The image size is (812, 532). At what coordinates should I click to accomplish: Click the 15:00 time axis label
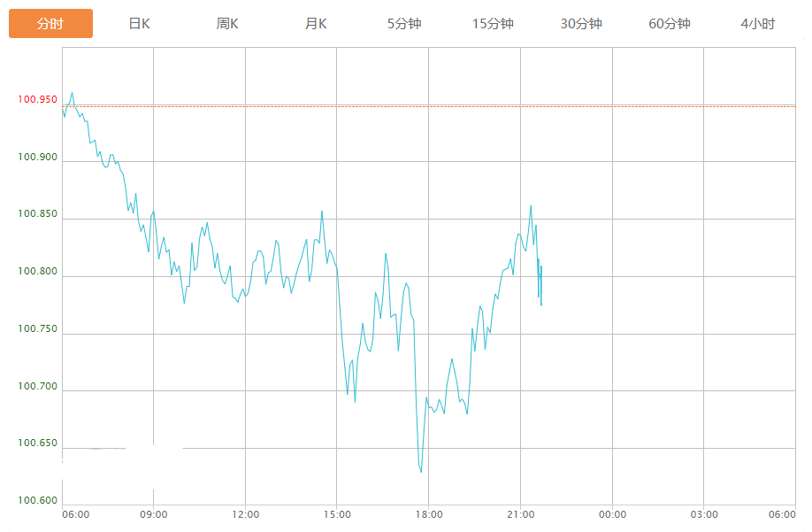pyautogui.click(x=337, y=515)
